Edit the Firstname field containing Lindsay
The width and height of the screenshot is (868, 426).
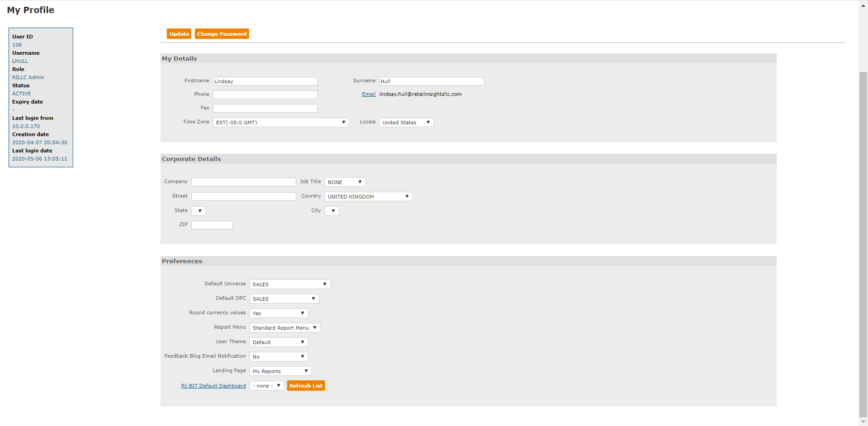pos(265,81)
